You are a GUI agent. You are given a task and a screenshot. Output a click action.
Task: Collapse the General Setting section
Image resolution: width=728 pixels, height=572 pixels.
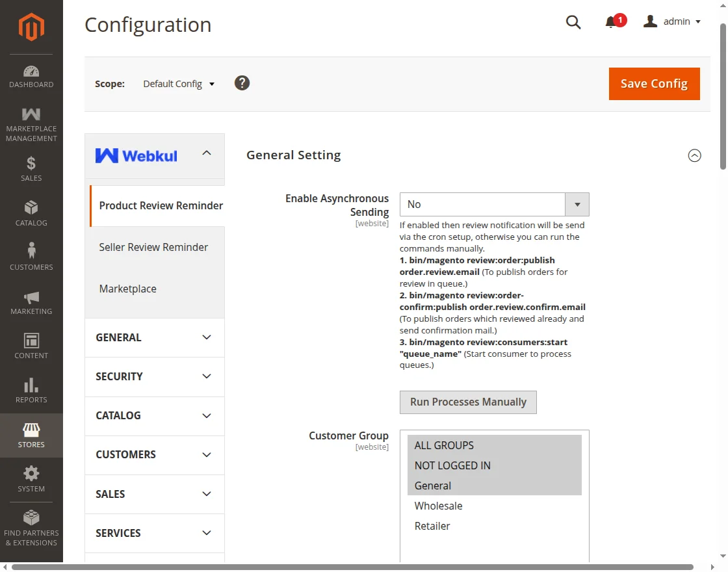coord(694,155)
